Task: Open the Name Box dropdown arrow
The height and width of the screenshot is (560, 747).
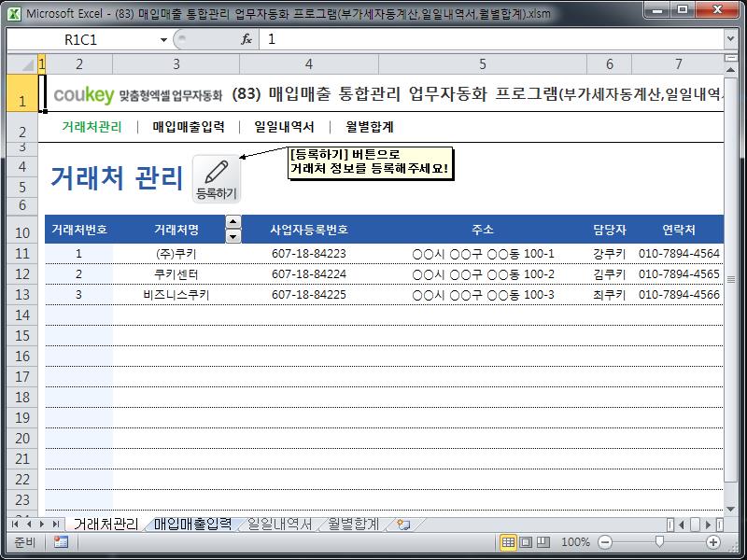Action: 163,39
